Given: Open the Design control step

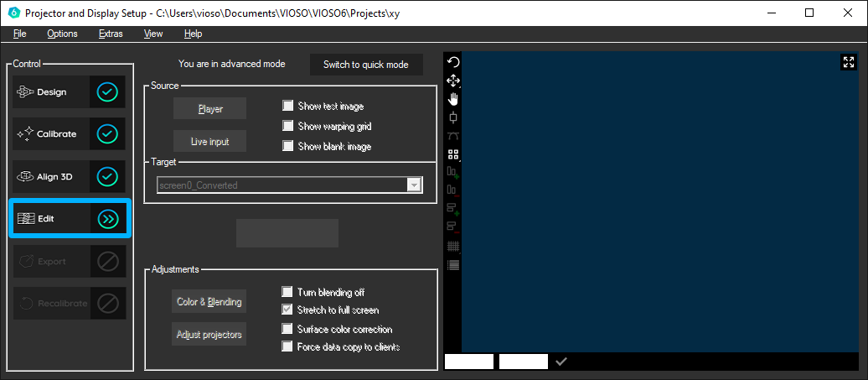Looking at the screenshot, I should pyautogui.click(x=70, y=92).
